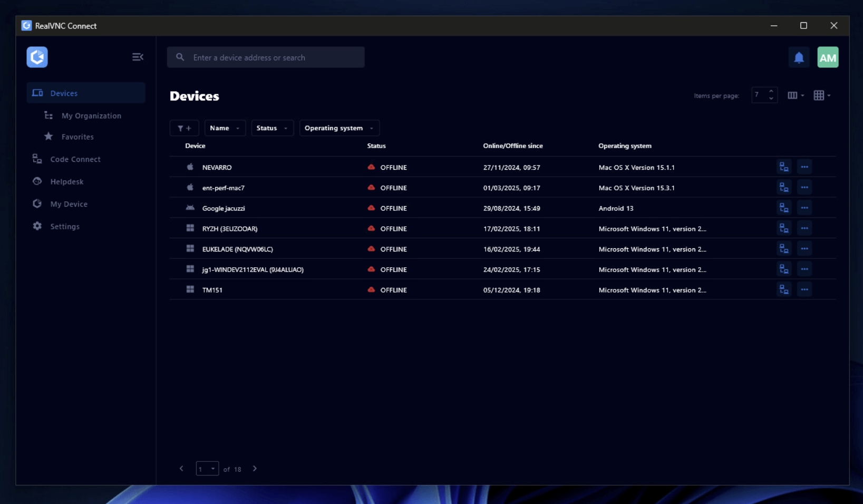Open more options for ent-perf-mac7

pyautogui.click(x=804, y=188)
